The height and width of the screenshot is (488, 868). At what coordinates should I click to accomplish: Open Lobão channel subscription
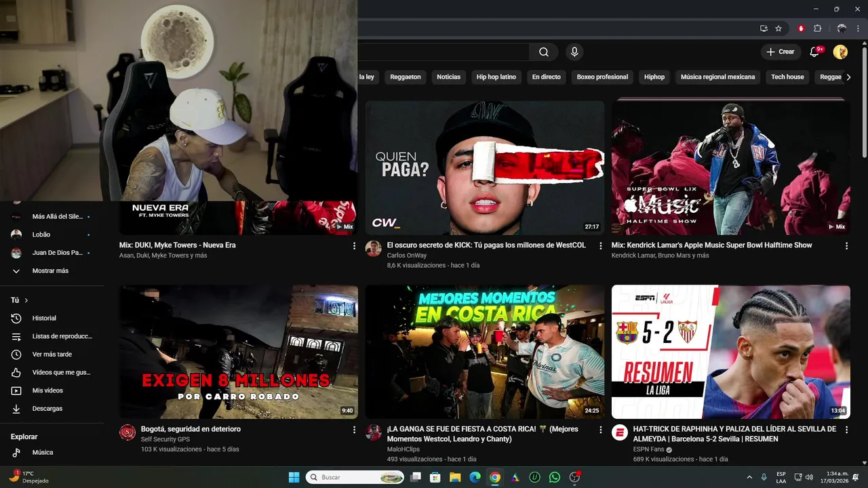[52, 235]
